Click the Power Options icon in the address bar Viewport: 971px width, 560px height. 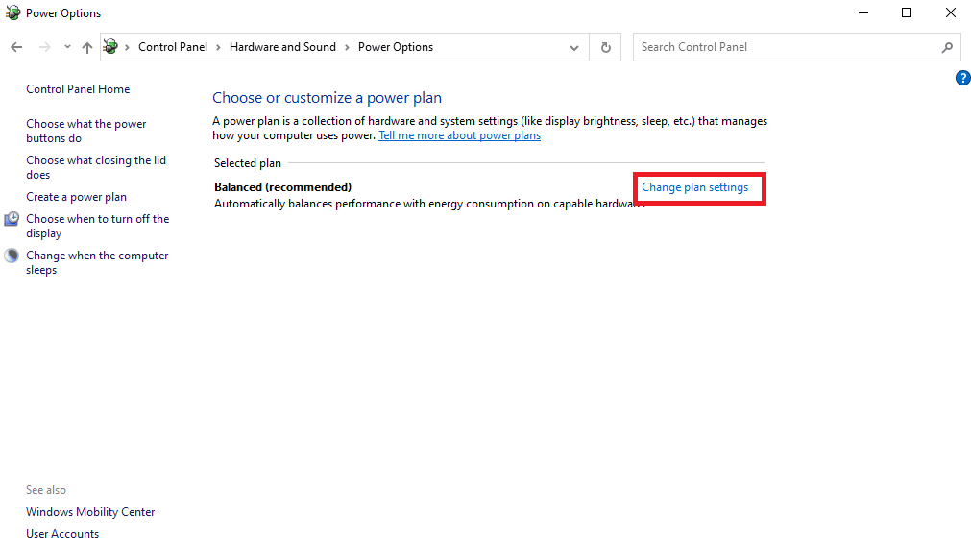[x=110, y=46]
